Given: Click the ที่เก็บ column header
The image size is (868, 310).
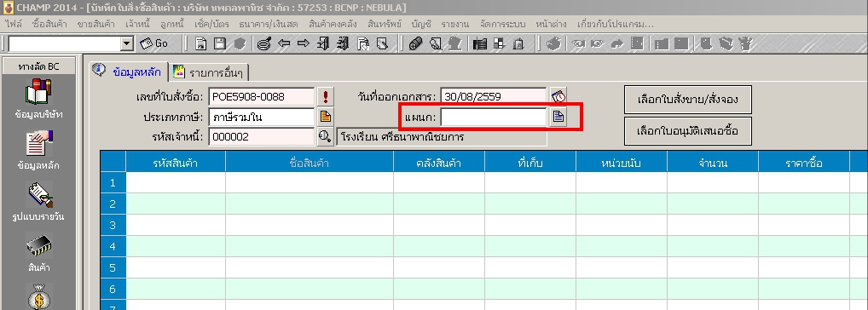Looking at the screenshot, I should [530, 163].
